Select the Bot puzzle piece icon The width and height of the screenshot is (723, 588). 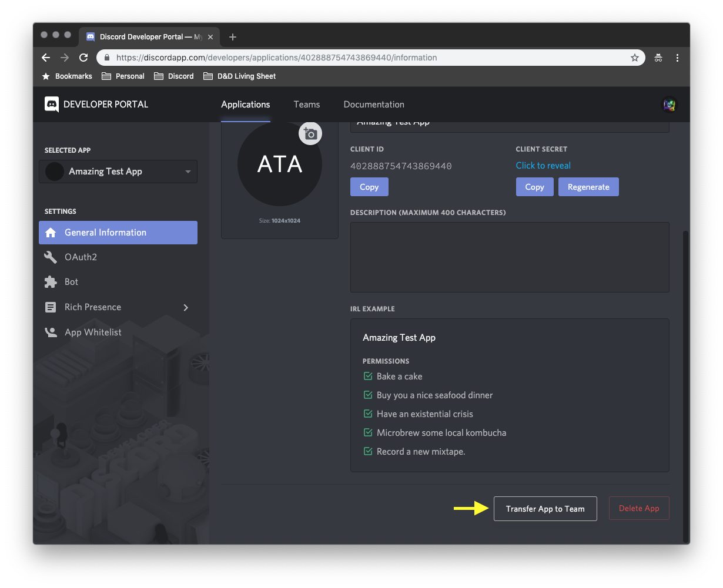[x=51, y=282]
